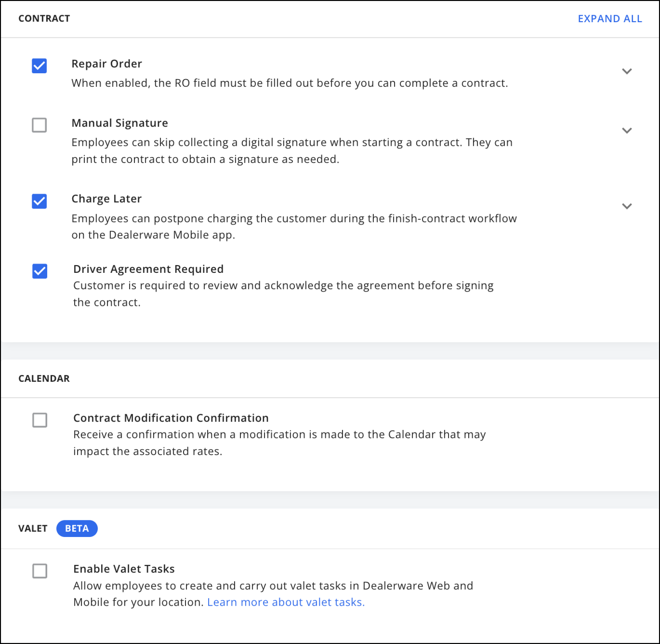Click the CALENDAR section heading

pyautogui.click(x=44, y=379)
